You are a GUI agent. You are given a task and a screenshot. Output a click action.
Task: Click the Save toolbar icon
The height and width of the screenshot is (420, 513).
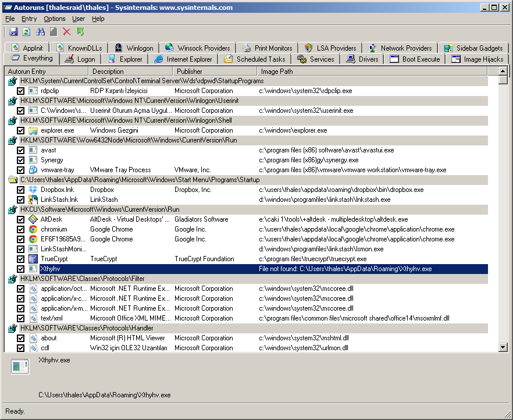tap(13, 32)
